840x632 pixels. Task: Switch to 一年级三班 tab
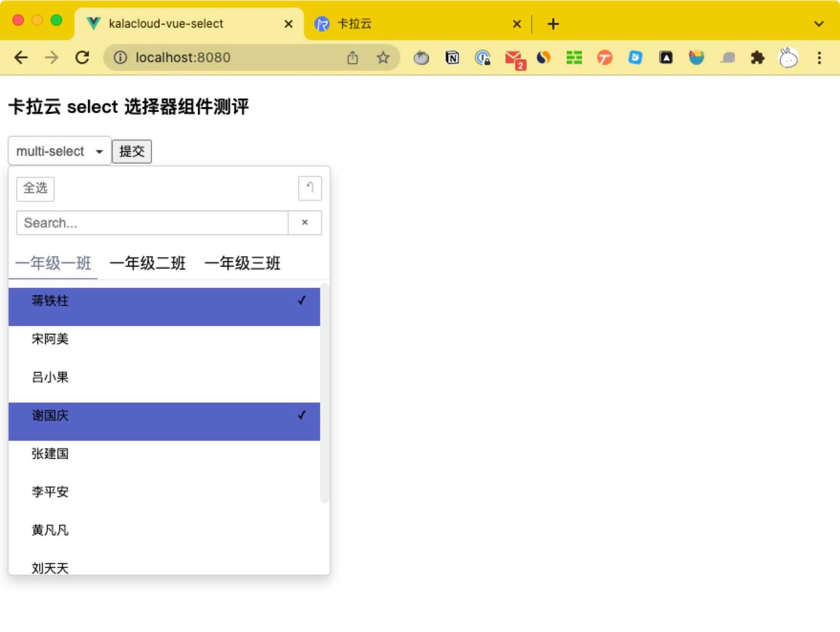coord(242,263)
